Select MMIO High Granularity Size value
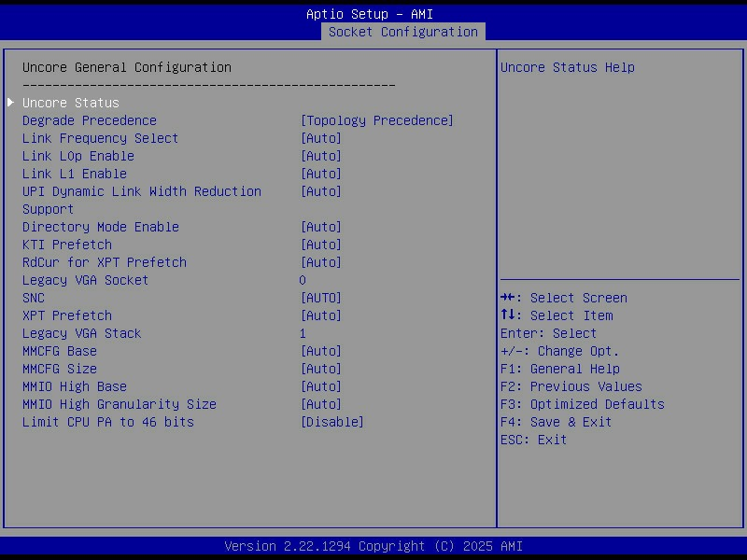 tap(320, 404)
